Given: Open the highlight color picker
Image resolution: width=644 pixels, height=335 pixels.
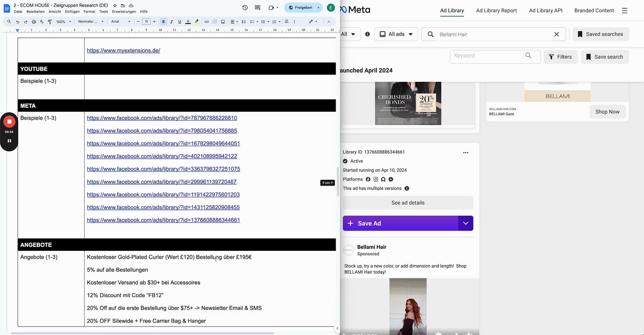Looking at the screenshot, I should [197, 21].
